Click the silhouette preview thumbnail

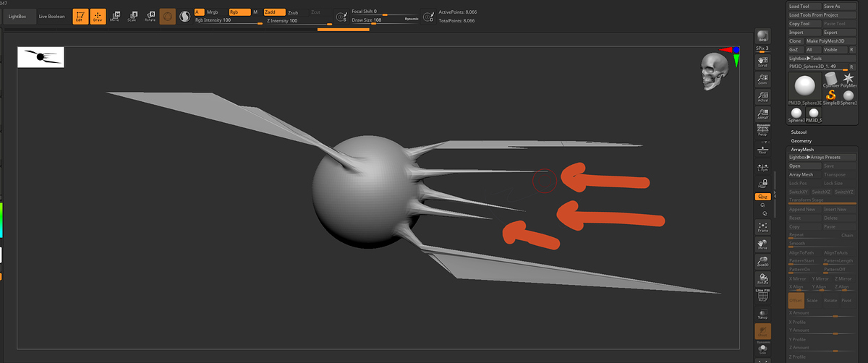coord(41,57)
